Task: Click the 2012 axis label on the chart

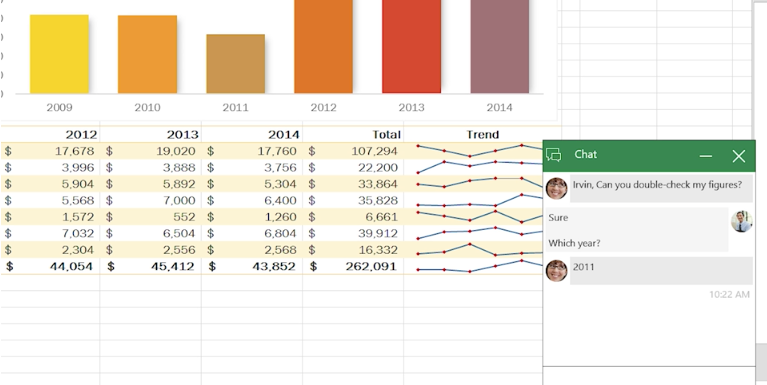Action: click(323, 108)
